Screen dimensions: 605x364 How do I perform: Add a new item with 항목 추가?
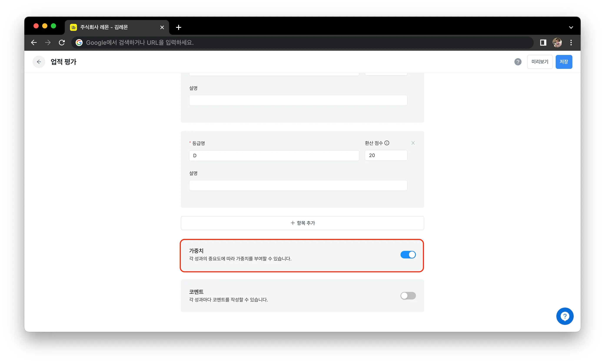[302, 223]
